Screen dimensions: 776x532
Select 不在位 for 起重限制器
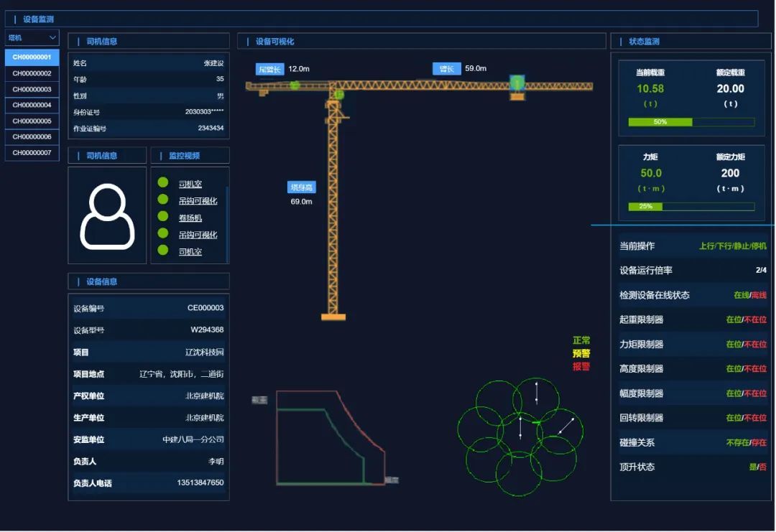(755, 319)
